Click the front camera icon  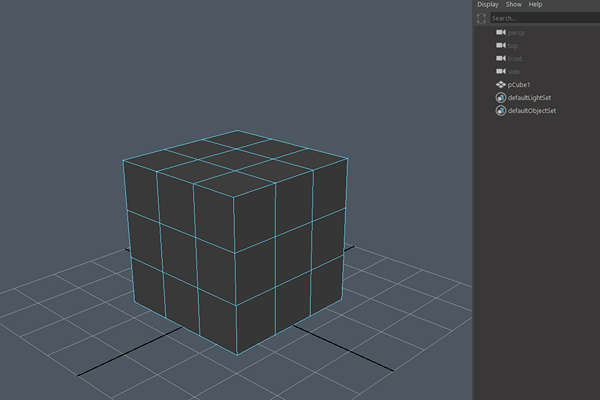point(501,59)
